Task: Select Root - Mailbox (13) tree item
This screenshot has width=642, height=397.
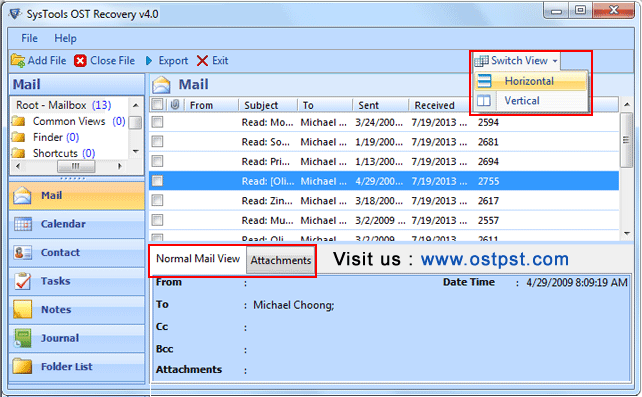Action: tap(63, 105)
